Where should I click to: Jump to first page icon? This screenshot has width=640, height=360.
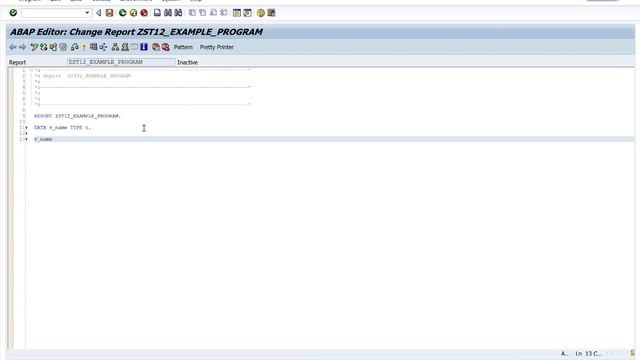coord(192,13)
